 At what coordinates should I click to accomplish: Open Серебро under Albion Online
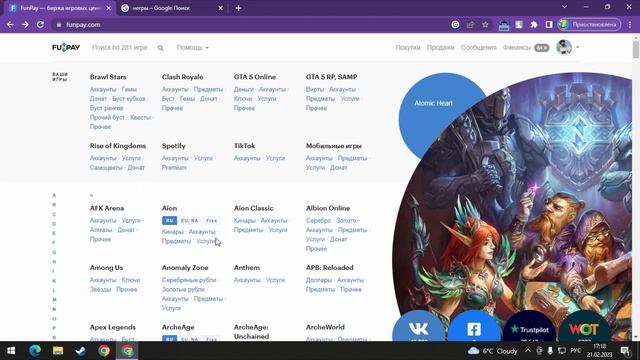(x=318, y=221)
